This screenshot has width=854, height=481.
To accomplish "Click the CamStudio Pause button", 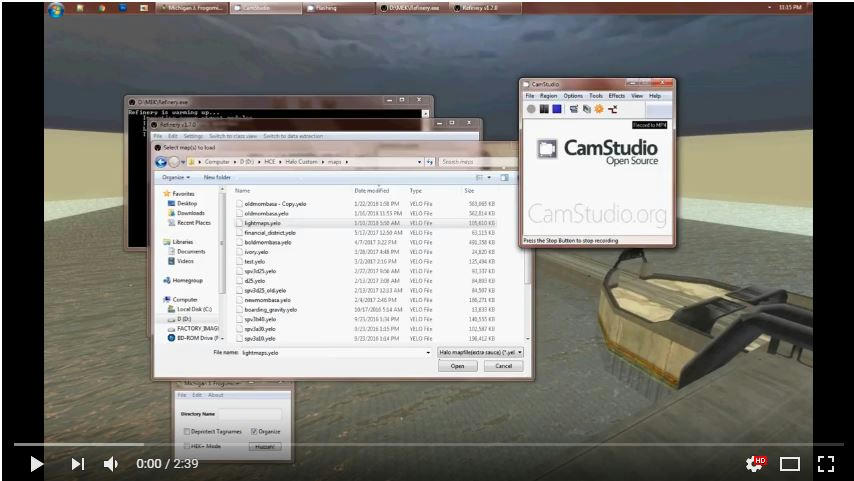I will click(x=544, y=109).
